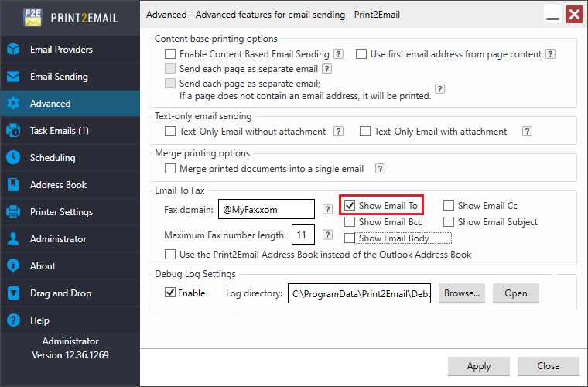This screenshot has width=588, height=387.
Task: Click Browse for log directory
Action: [x=462, y=293]
